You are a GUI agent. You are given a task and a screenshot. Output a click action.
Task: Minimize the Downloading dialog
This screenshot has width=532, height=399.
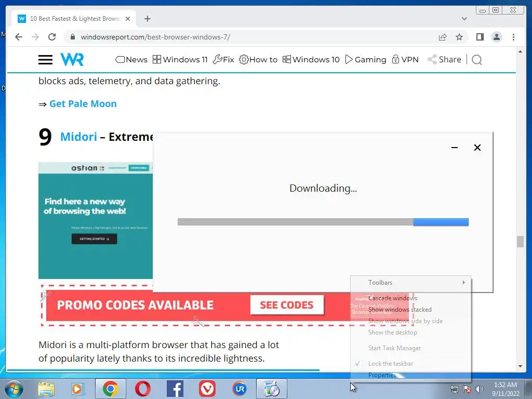point(455,148)
